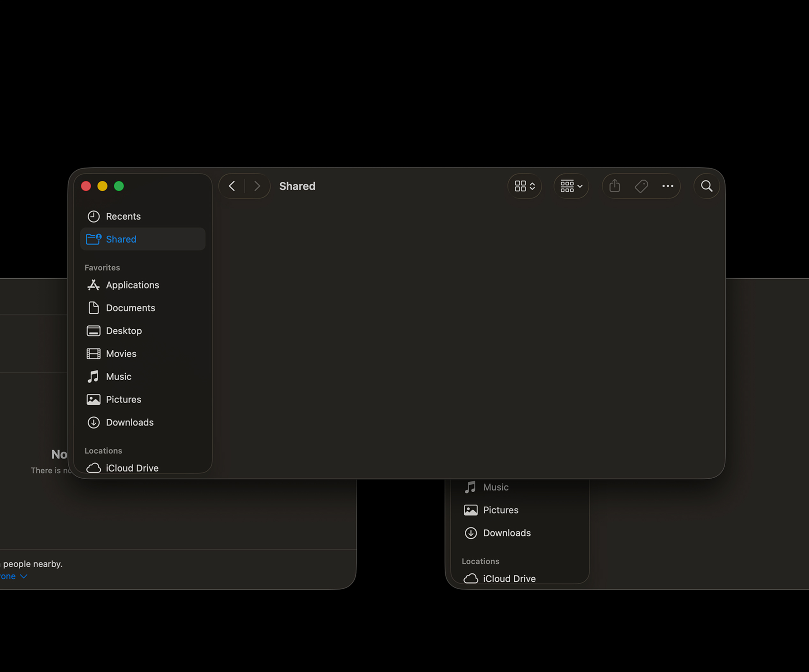
Task: Click the back navigation arrow
Action: 231,186
